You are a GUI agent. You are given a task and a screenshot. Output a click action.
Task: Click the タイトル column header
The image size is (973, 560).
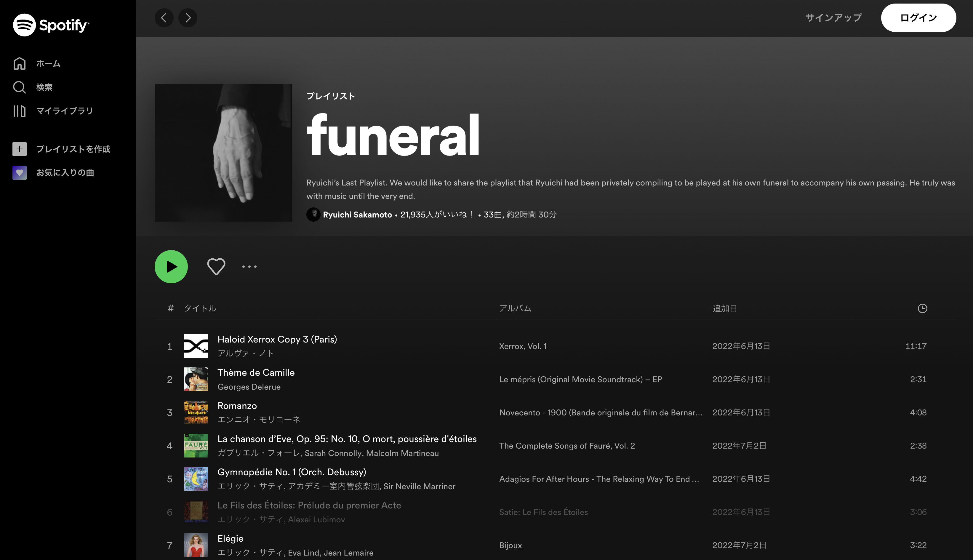click(x=200, y=308)
